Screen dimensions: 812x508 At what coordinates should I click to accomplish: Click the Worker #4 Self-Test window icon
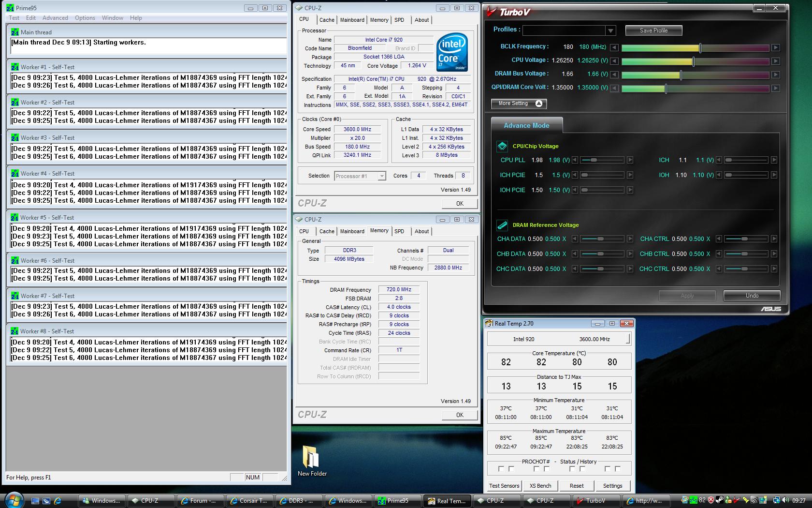[15, 173]
